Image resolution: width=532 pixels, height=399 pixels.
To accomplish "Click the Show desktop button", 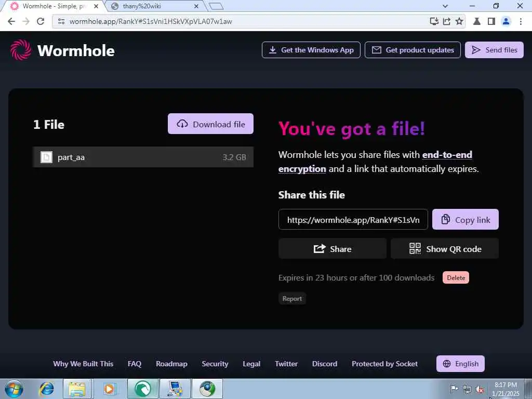I will [x=528, y=389].
